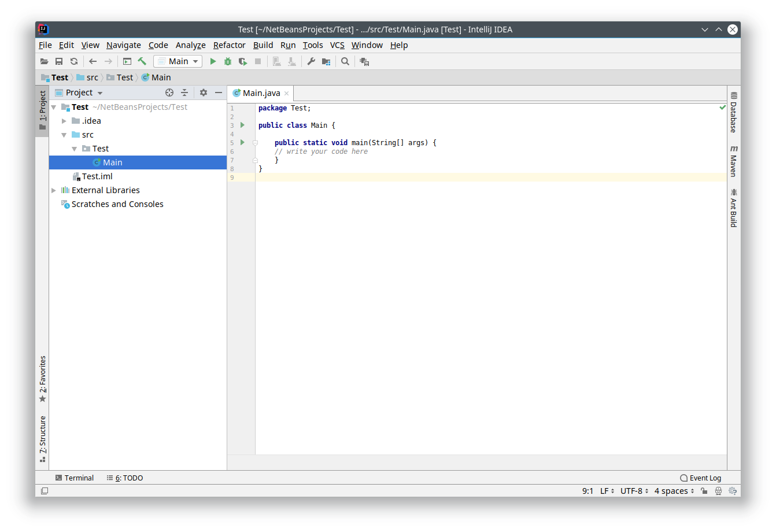Toggle the Database tool window button
Screen dimensions: 776x532
pyautogui.click(x=733, y=112)
